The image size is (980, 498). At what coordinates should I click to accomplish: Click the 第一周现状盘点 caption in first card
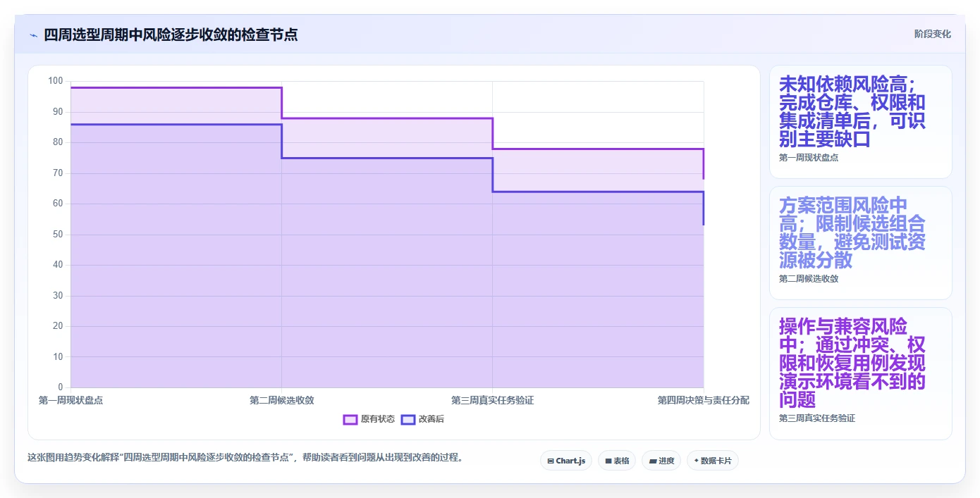(809, 158)
